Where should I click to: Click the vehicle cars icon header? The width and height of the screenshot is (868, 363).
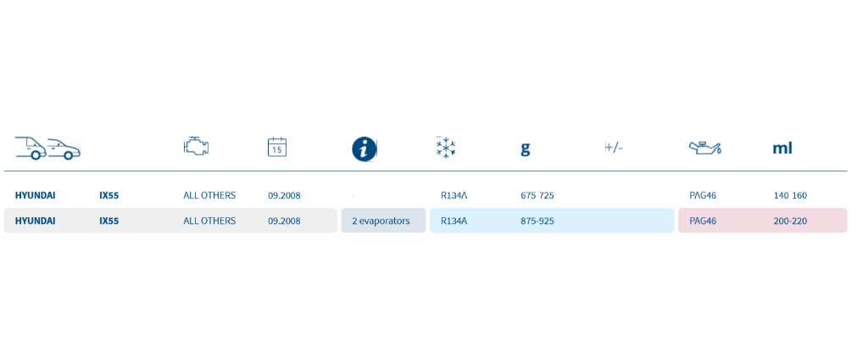point(47,148)
